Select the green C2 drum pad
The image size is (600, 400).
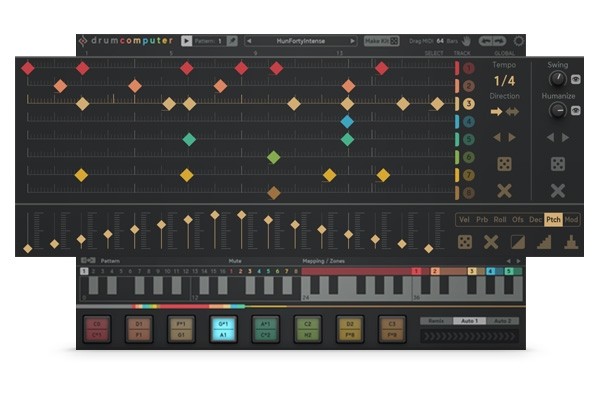point(308,329)
